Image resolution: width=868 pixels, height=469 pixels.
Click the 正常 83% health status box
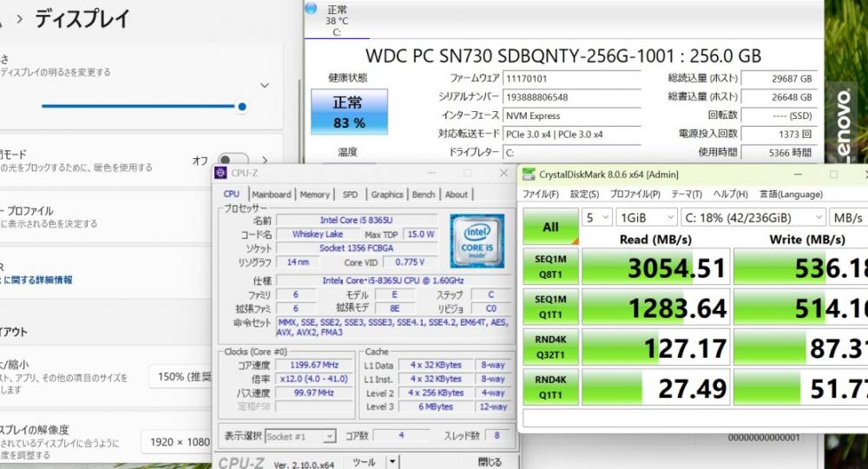349,112
